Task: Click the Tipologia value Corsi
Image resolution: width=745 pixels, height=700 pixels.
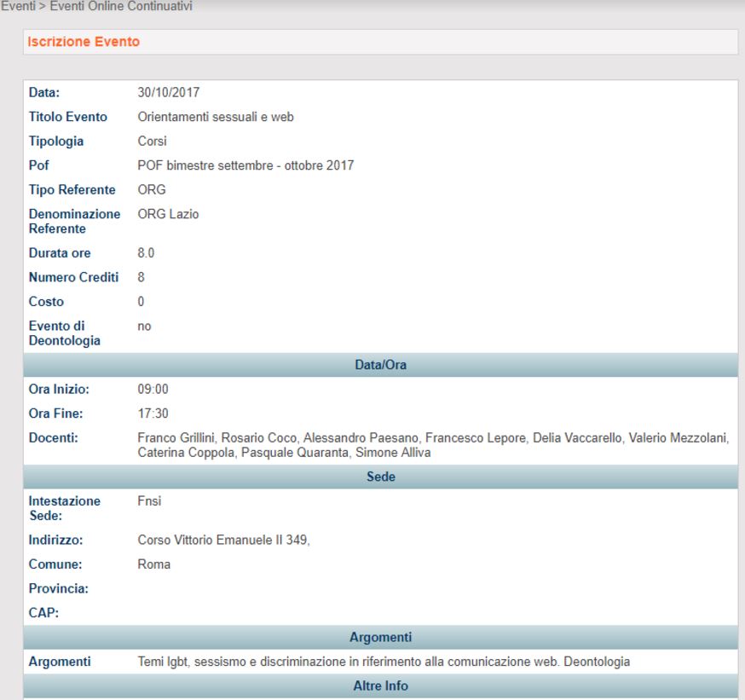Action: click(152, 142)
